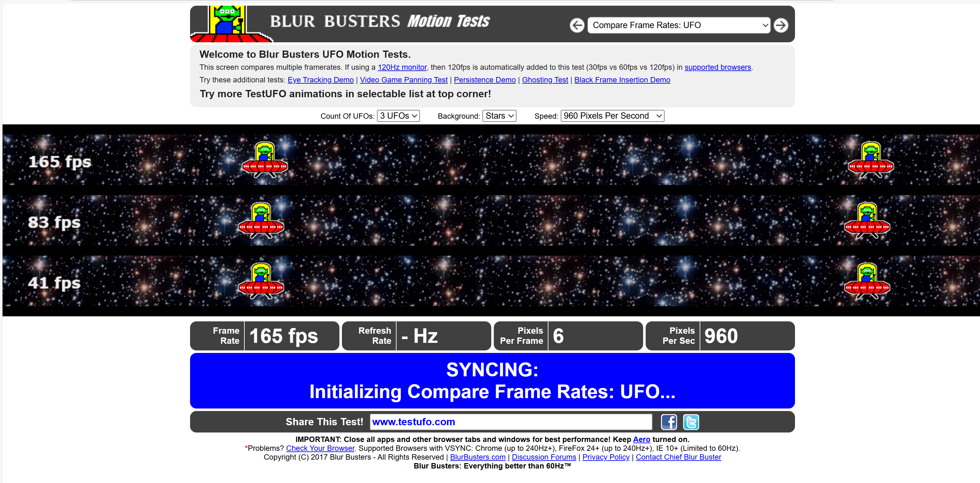Click the Share This Test! label

(324, 422)
